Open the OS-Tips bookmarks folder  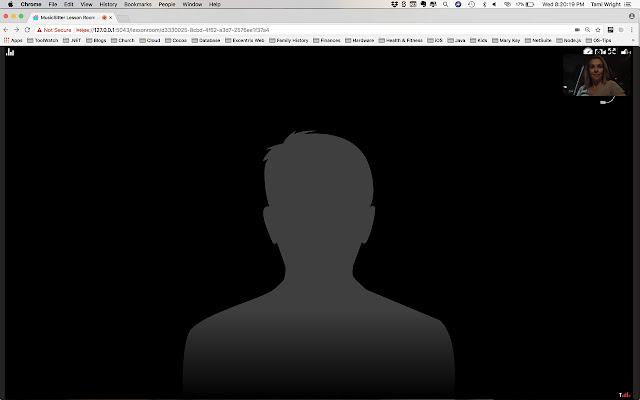point(599,40)
